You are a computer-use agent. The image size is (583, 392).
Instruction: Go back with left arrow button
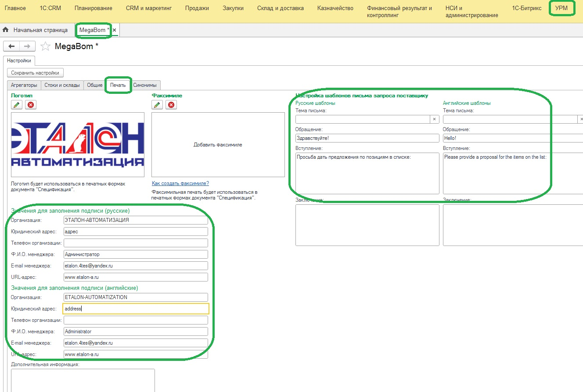click(x=11, y=46)
